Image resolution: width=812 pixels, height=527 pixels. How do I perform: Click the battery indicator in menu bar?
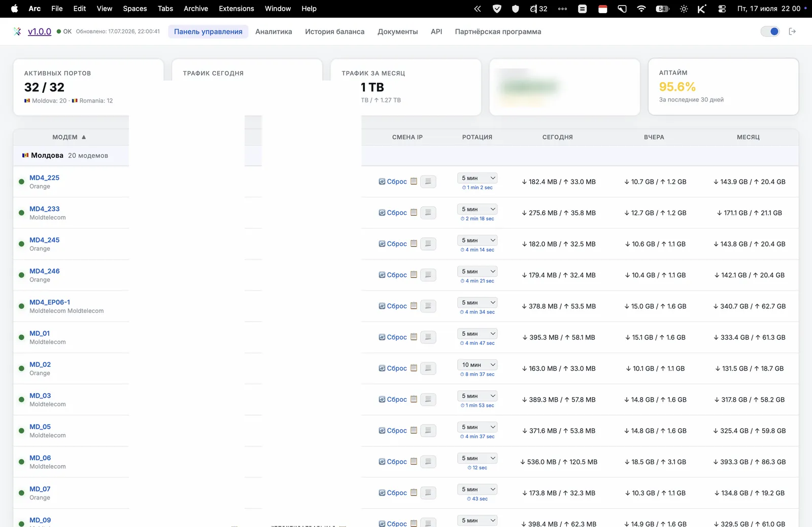(x=663, y=9)
